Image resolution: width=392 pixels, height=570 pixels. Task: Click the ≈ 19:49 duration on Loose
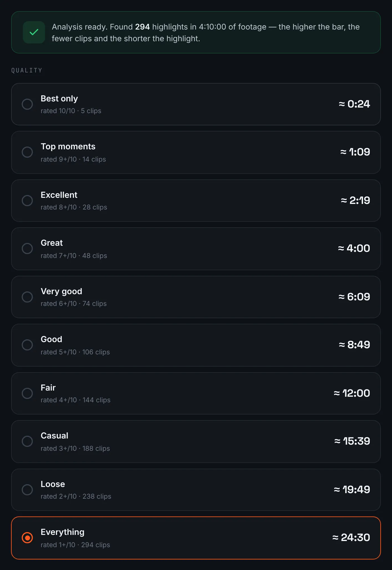352,489
